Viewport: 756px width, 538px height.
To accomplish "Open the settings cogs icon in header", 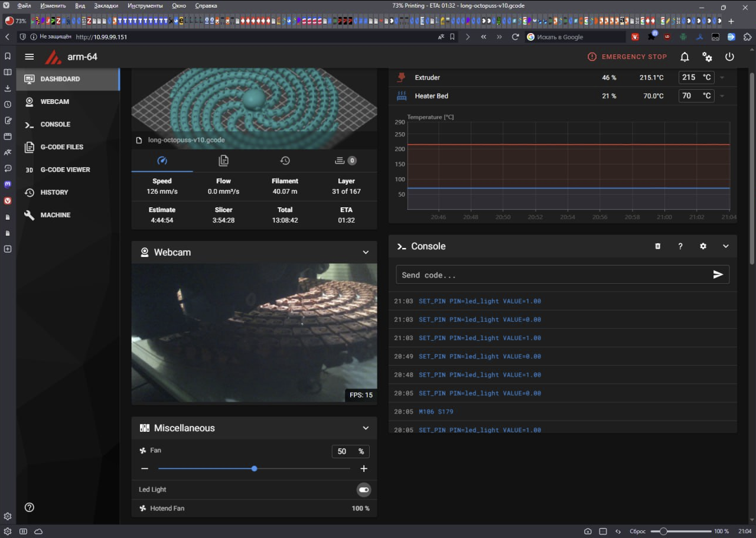I will 707,57.
